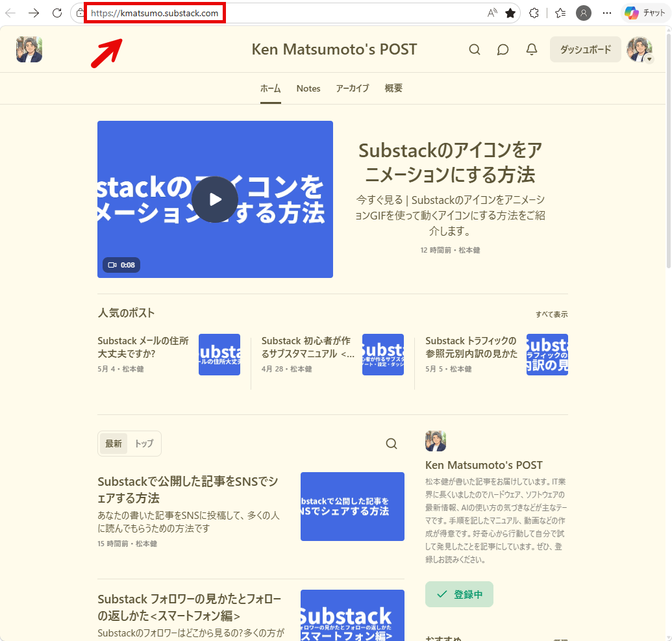672x641 pixels.
Task: Click the 登録中 subscribed button
Action: click(x=459, y=594)
